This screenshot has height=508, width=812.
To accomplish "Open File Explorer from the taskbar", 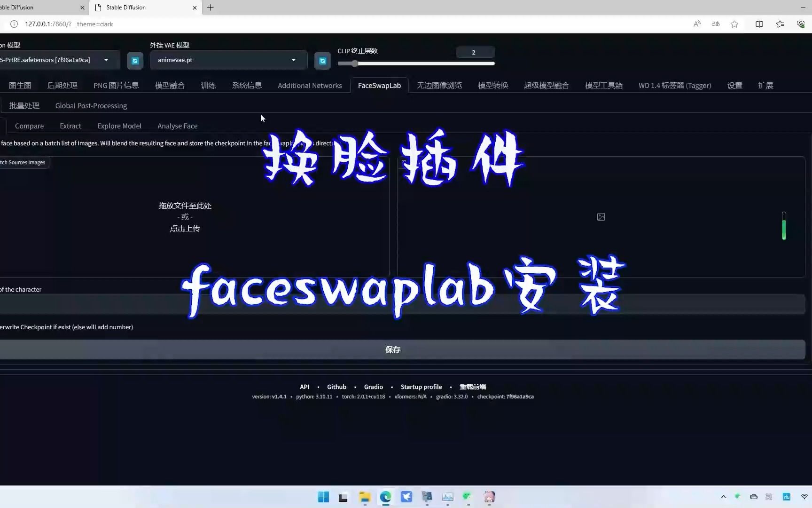I will (x=365, y=497).
